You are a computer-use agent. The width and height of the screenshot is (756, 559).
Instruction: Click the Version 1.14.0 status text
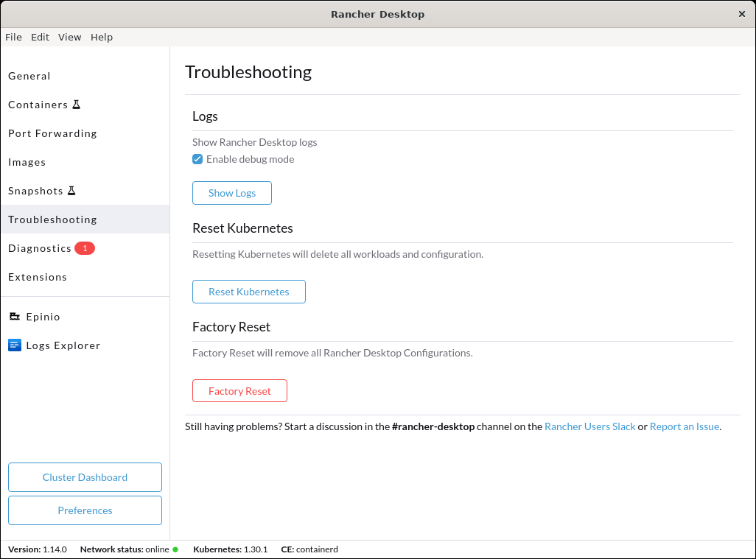pyautogui.click(x=38, y=549)
